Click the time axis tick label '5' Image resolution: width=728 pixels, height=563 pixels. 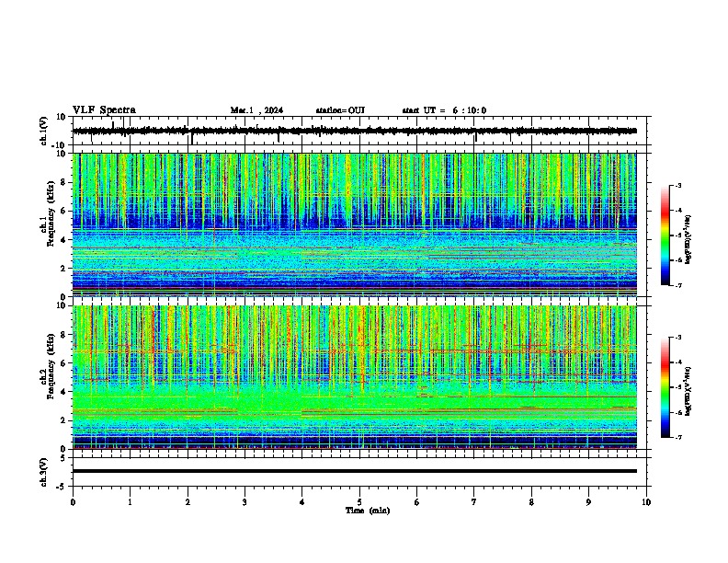[x=359, y=502]
